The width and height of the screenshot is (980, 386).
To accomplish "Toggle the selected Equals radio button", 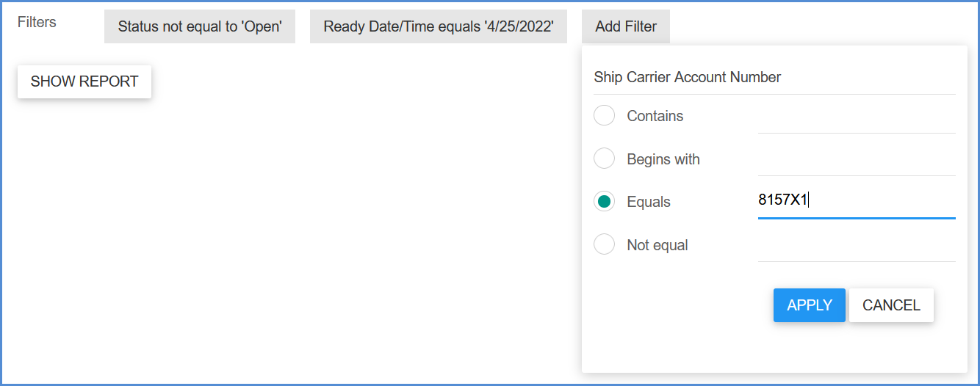I will pos(604,202).
